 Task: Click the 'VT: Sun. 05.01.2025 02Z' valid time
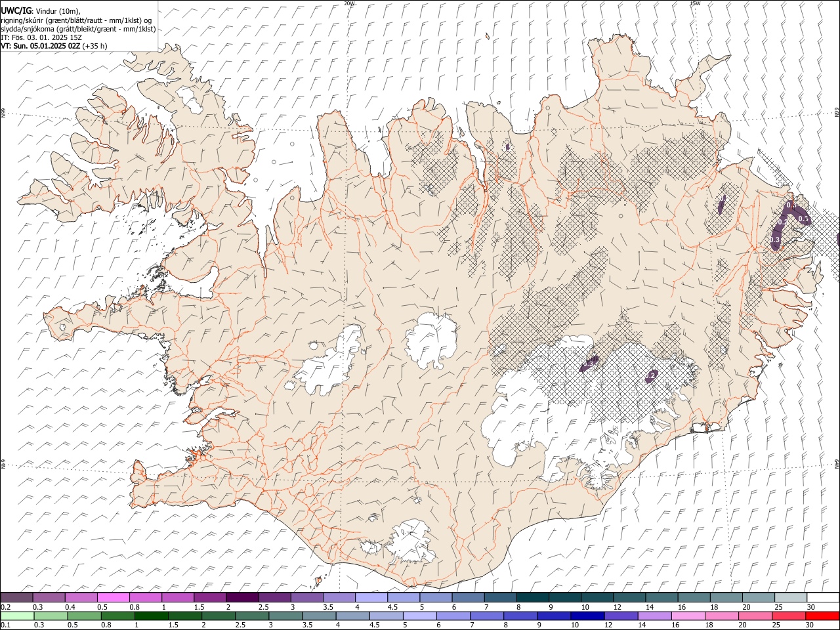point(40,46)
